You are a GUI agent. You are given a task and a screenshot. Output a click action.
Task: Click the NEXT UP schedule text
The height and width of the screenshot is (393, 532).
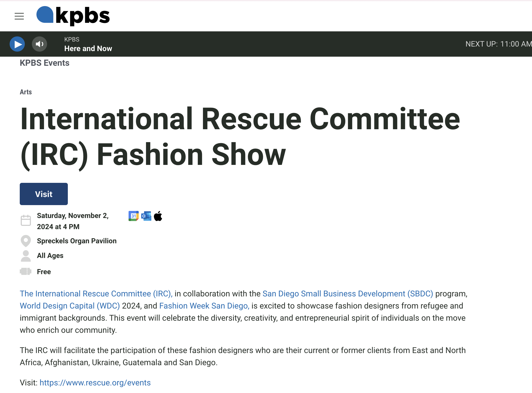pyautogui.click(x=498, y=44)
